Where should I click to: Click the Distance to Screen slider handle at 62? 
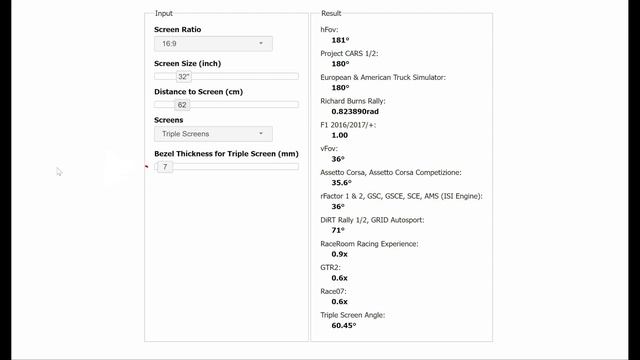click(182, 105)
